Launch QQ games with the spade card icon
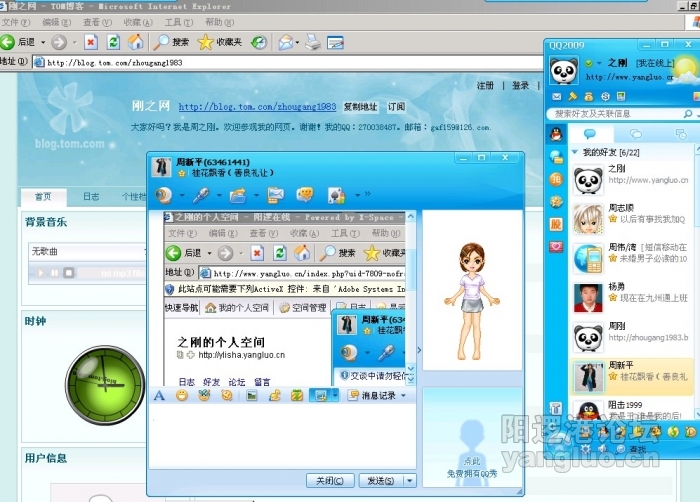Screen dimensions: 700x502 point(336,195)
